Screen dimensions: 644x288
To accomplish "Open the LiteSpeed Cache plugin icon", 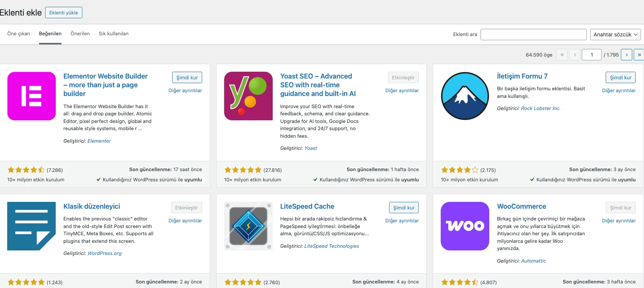I will (x=248, y=226).
